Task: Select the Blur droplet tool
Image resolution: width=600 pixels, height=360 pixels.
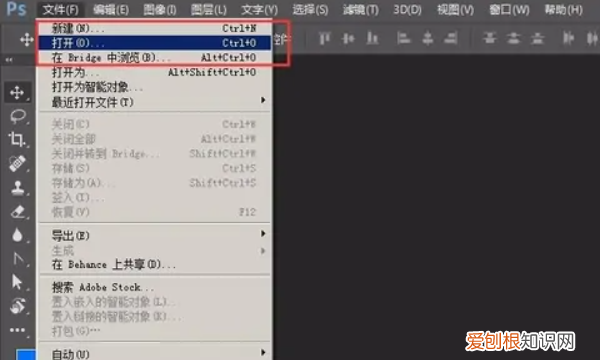Action: [17, 235]
